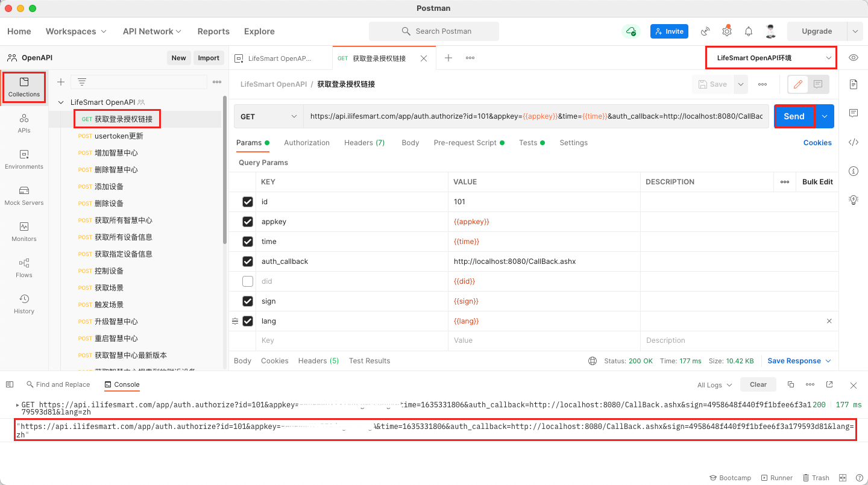Click Bulk Edit for query params
The height and width of the screenshot is (485, 868).
coord(817,182)
